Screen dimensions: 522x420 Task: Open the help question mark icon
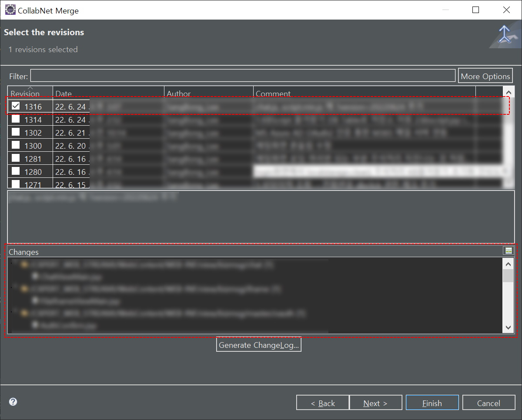point(13,402)
